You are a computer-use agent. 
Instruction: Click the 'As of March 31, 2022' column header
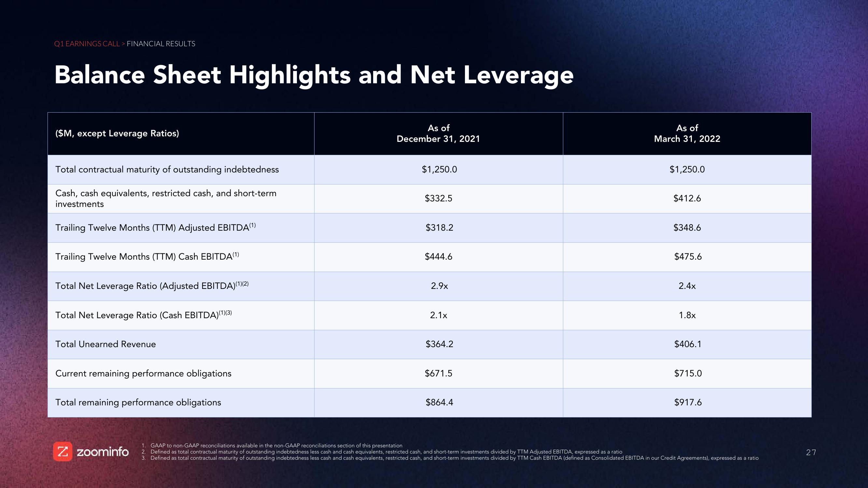point(687,133)
